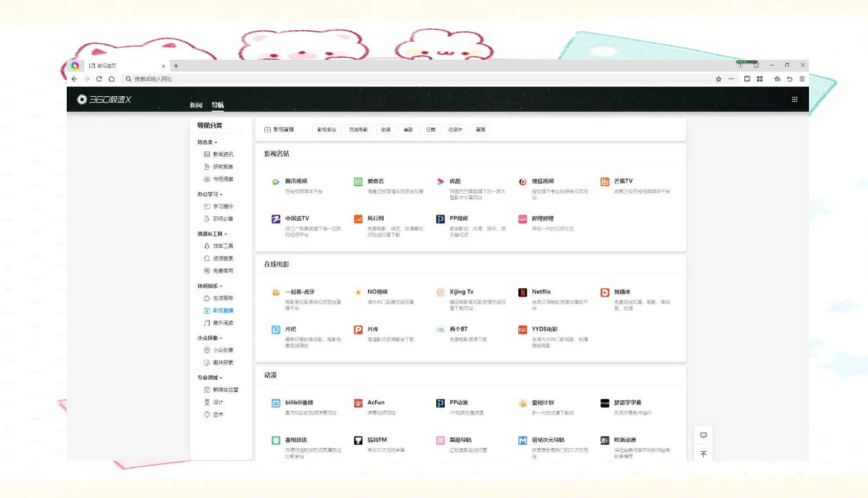Open the favorites list icon in toolbar
This screenshot has height=498, width=868.
point(777,79)
